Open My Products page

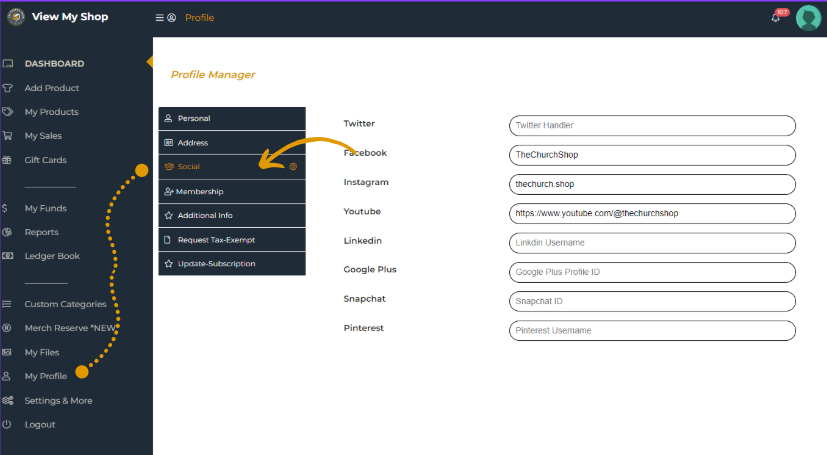point(51,112)
